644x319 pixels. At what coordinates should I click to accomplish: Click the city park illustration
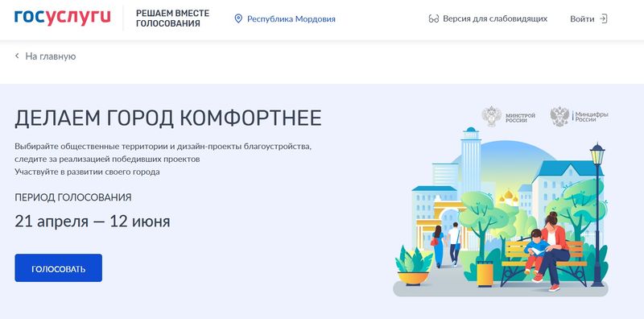(501, 212)
